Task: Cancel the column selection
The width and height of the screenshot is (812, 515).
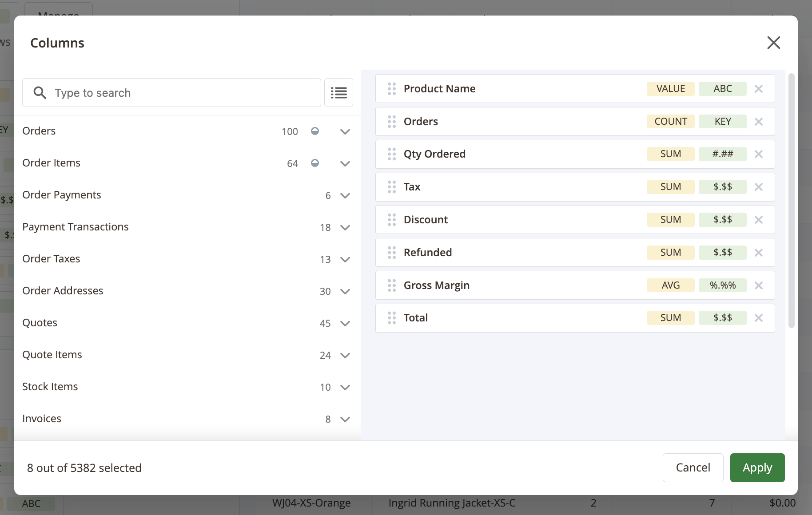Action: point(693,467)
